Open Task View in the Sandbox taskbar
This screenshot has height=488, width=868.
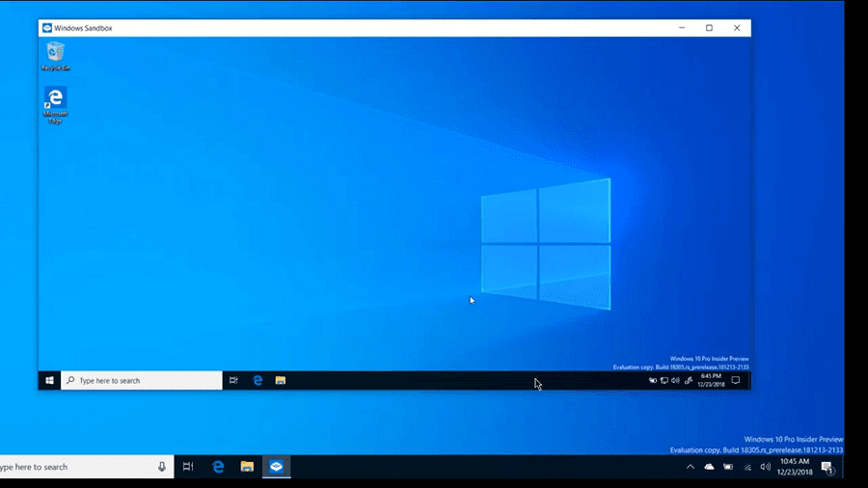click(233, 381)
